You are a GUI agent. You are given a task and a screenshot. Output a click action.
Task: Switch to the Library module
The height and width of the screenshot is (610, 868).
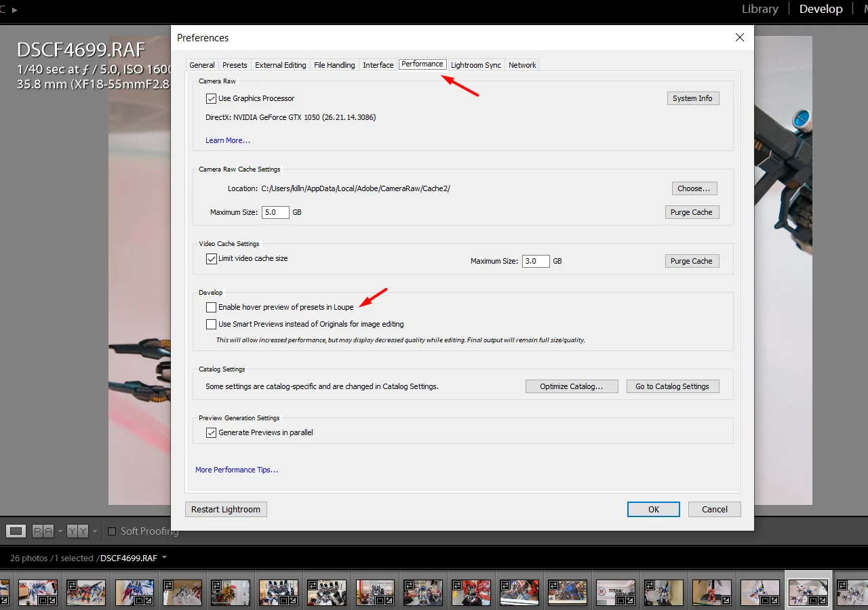[x=759, y=9]
